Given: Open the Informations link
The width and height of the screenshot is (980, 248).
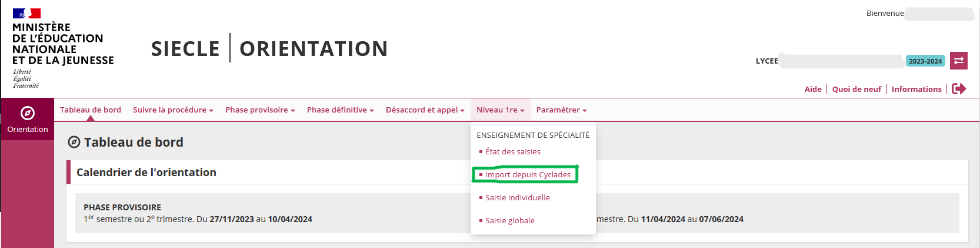Looking at the screenshot, I should click(916, 90).
